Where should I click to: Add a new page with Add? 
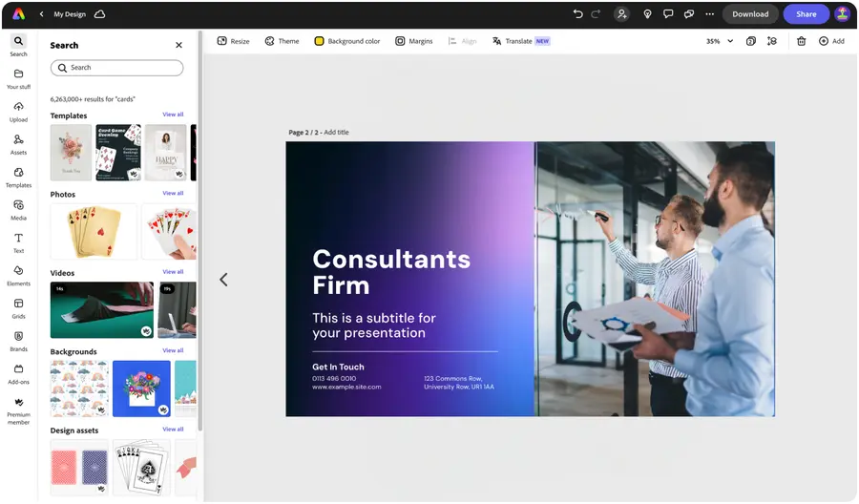click(x=831, y=41)
